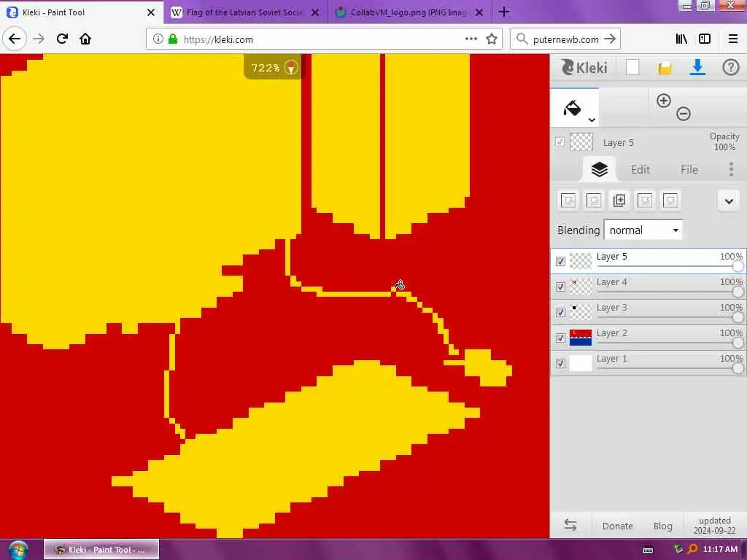Viewport: 747px width, 560px height.
Task: Open the yellow import folder icon
Action: point(665,68)
